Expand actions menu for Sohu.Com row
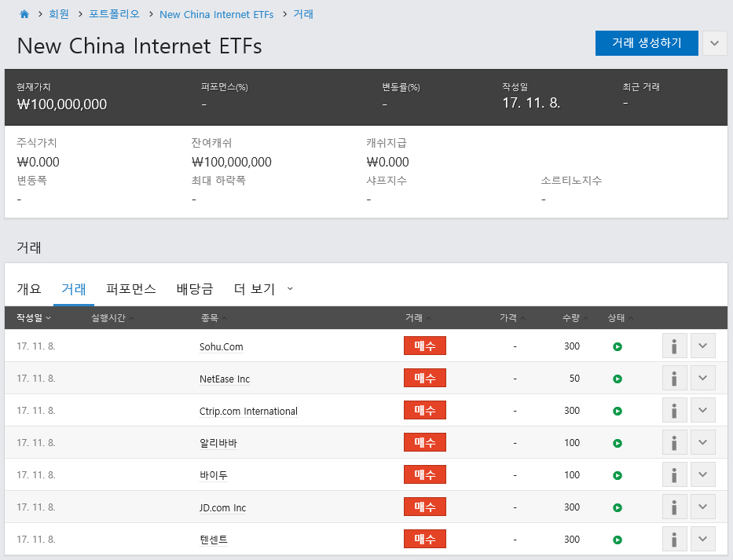This screenshot has height=560, width=733. [702, 346]
